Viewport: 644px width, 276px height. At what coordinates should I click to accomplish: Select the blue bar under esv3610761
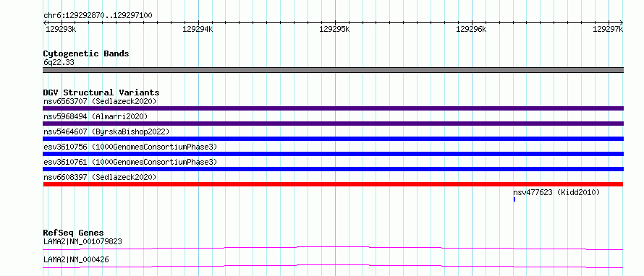pos(333,169)
